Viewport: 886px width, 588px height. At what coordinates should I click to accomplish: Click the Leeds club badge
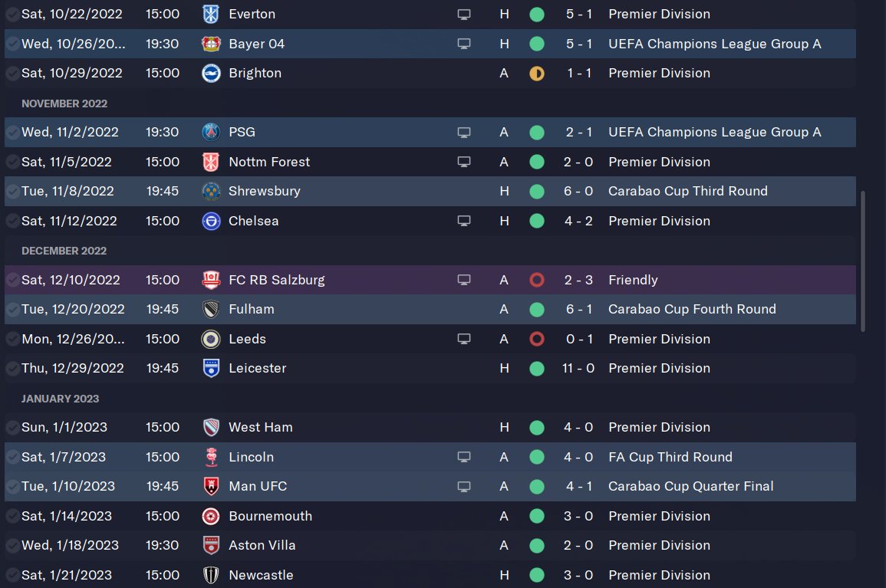[210, 339]
